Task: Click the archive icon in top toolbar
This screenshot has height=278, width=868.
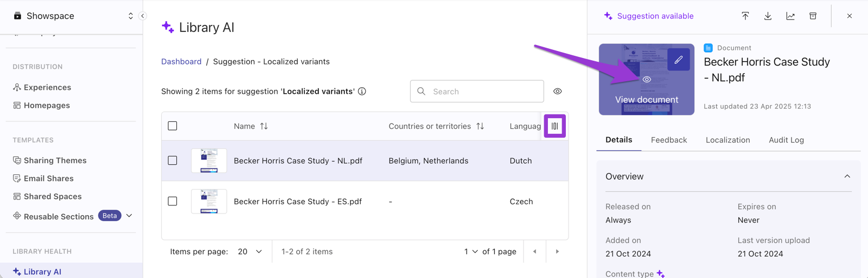Action: coord(813,16)
